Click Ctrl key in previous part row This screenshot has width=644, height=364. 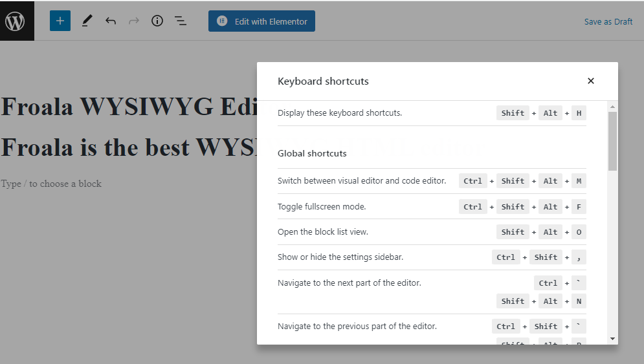505,327
